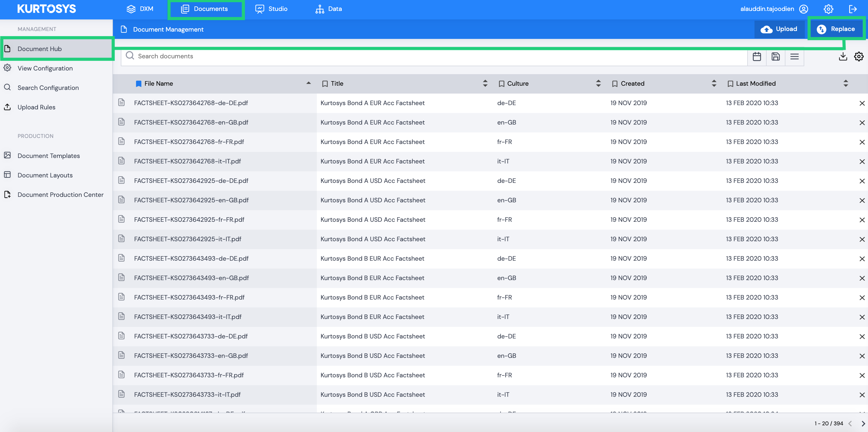Open Document Layouts
Viewport: 868px width, 432px height.
[45, 175]
